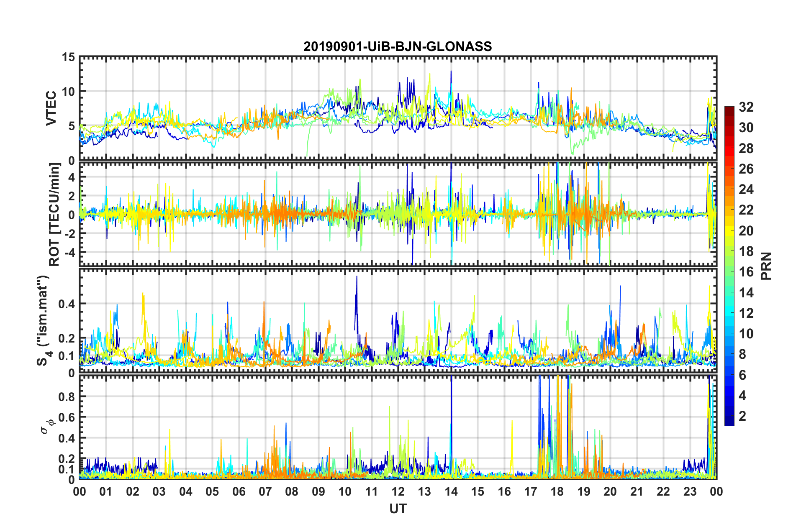Click the colorbar tick label 12
Image resolution: width=796 pixels, height=532 pixels.
(746, 313)
